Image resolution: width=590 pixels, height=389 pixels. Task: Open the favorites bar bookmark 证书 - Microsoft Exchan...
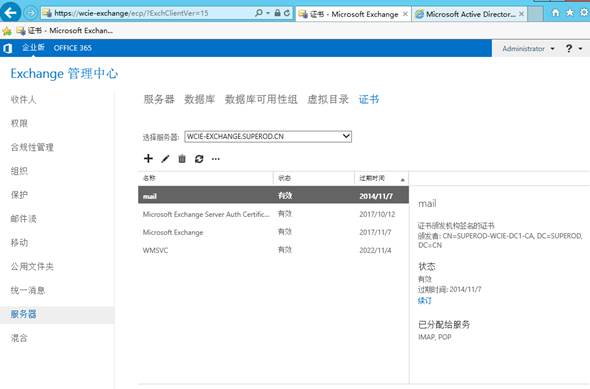tap(65, 31)
